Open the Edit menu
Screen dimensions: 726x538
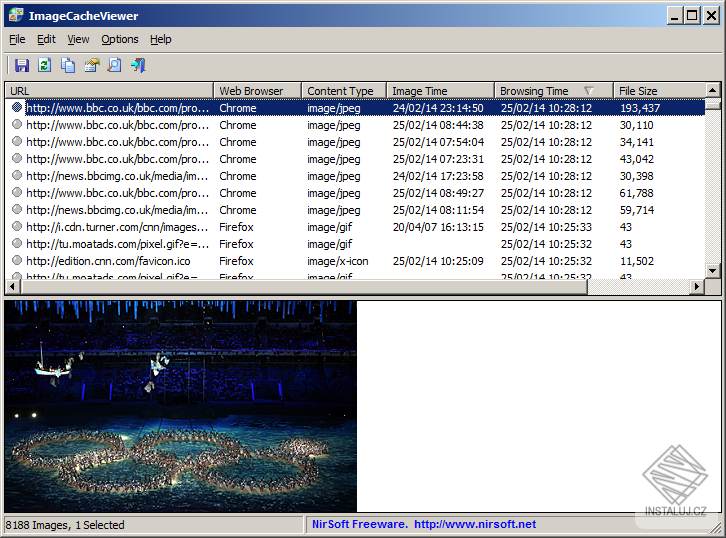click(46, 39)
